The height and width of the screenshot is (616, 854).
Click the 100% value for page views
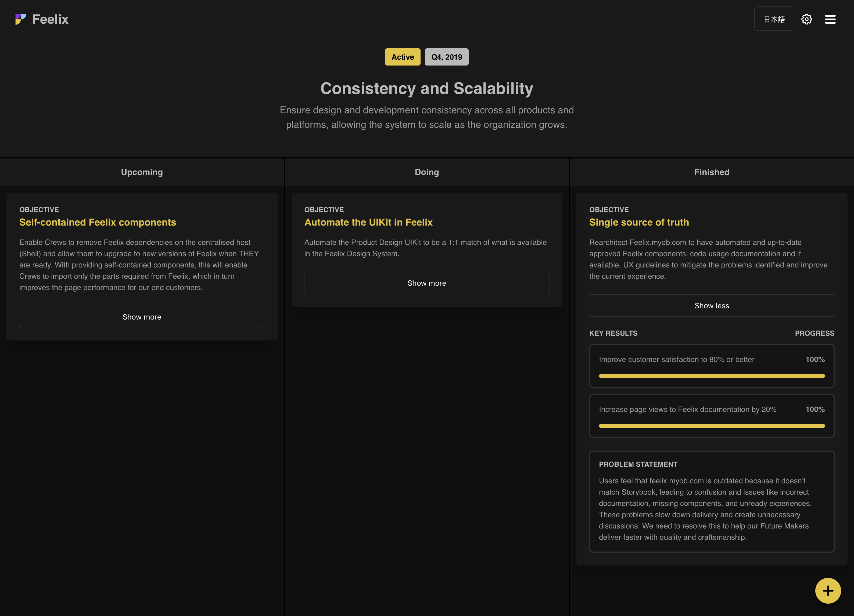tap(815, 410)
